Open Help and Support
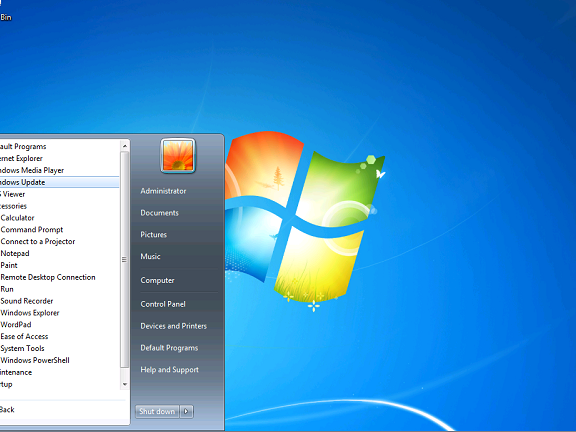This screenshot has height=432, width=576. (x=169, y=370)
